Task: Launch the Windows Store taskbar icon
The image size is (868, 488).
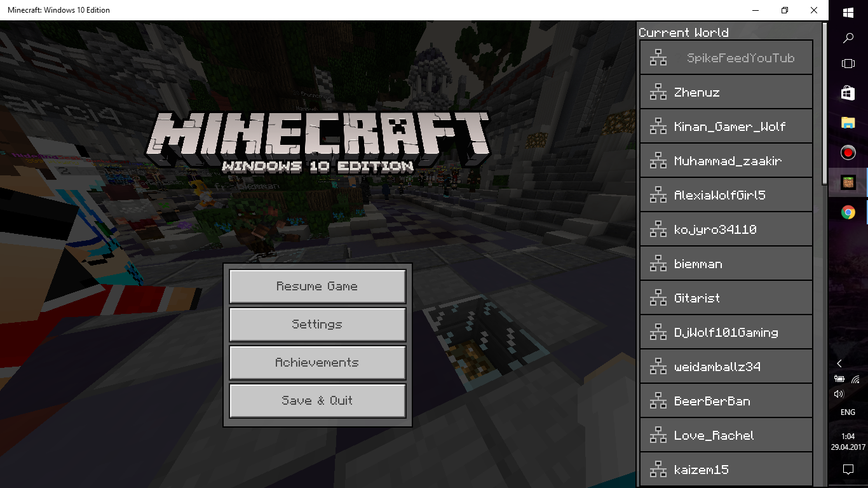Action: pos(848,93)
